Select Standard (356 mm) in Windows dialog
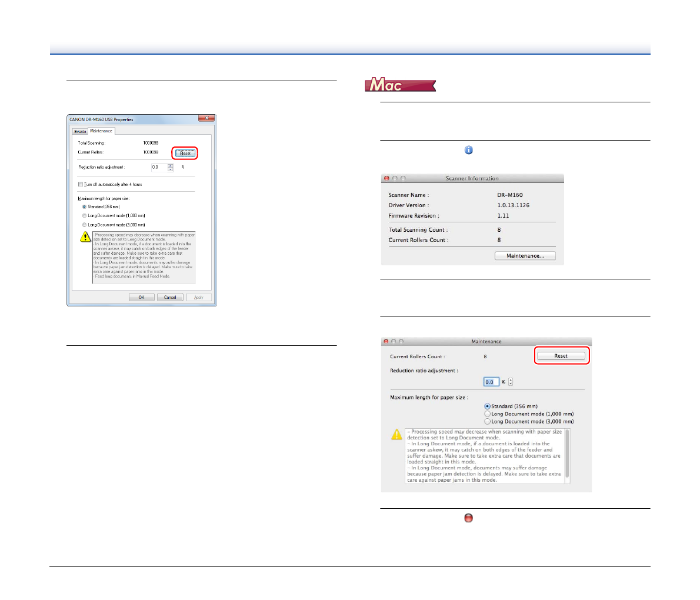700x600 pixels. (x=85, y=207)
